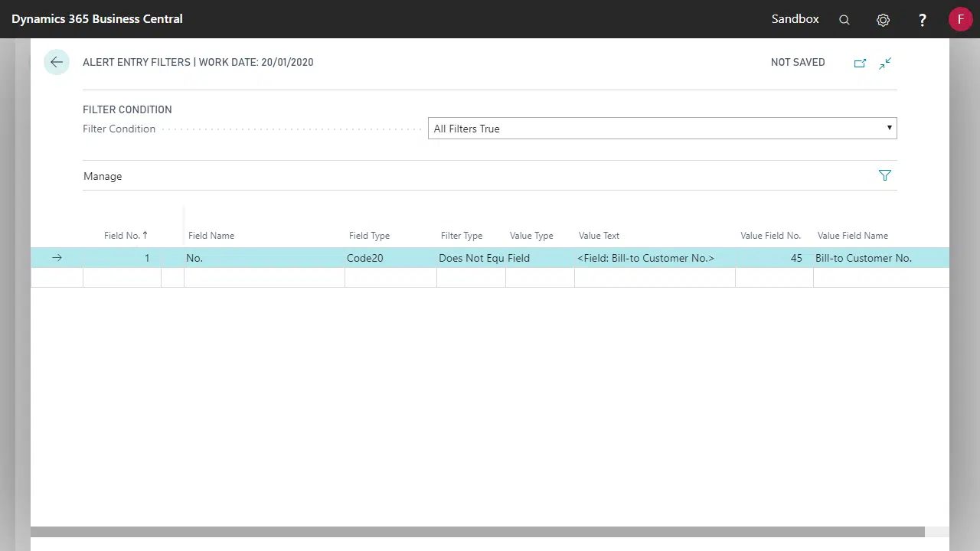This screenshot has width=980, height=551.
Task: Select the row arrow indicator of first row
Action: point(57,258)
